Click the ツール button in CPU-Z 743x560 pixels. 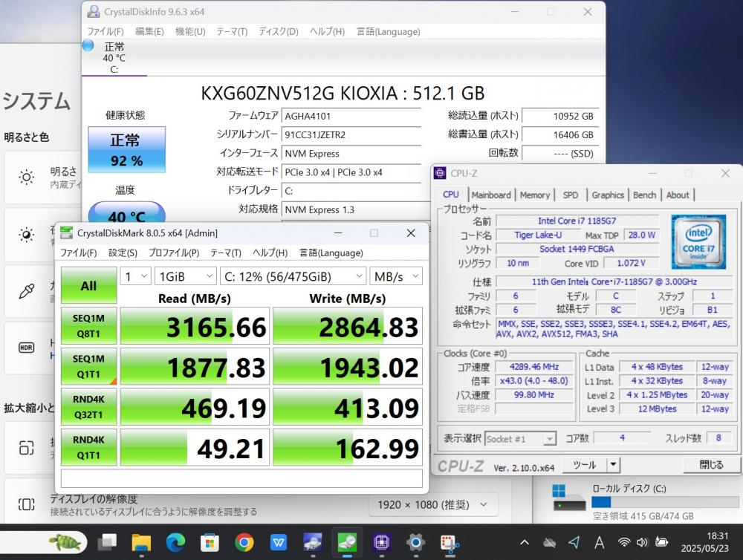pyautogui.click(x=585, y=465)
